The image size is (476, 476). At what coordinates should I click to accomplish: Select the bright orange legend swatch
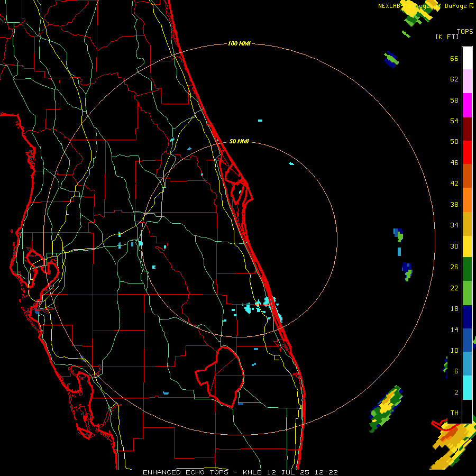click(x=467, y=200)
